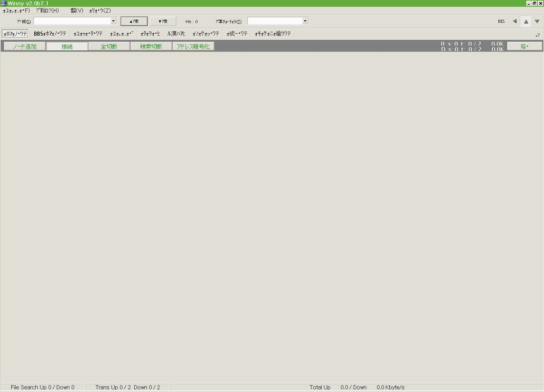Click the 'Total Up' status bar text
The image size is (544, 392).
(320, 387)
